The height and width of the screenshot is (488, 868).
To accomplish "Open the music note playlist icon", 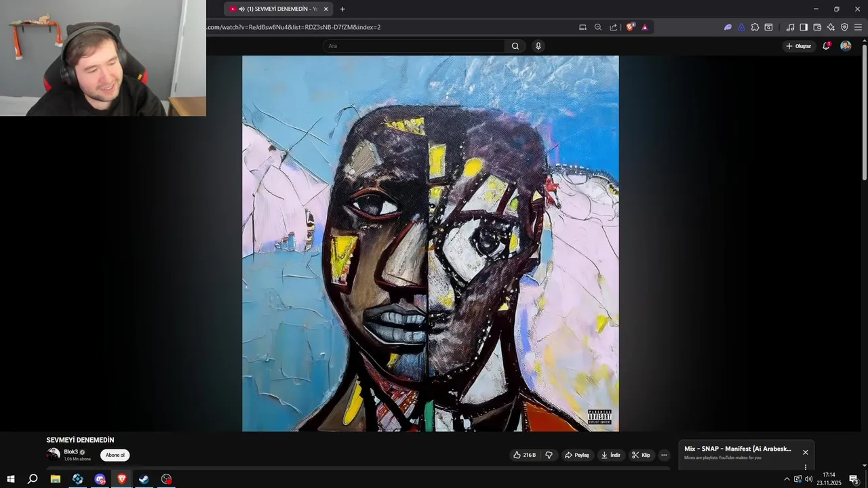I will 790,27.
